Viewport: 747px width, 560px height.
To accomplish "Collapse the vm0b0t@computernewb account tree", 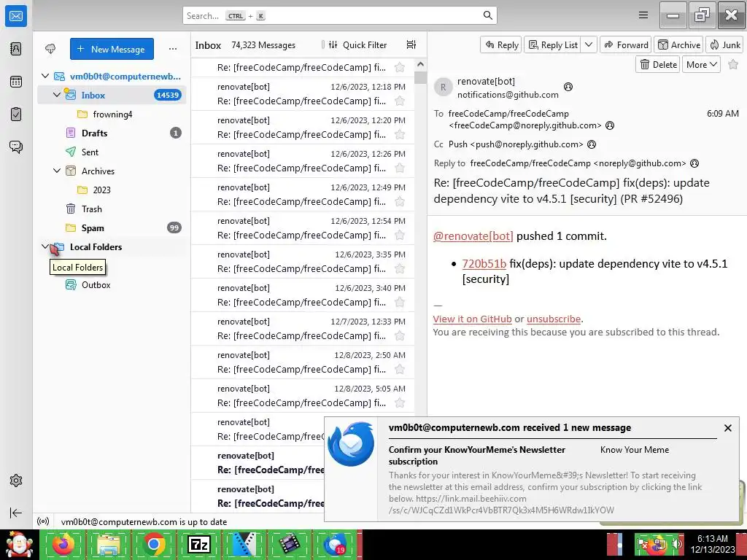I will [45, 76].
